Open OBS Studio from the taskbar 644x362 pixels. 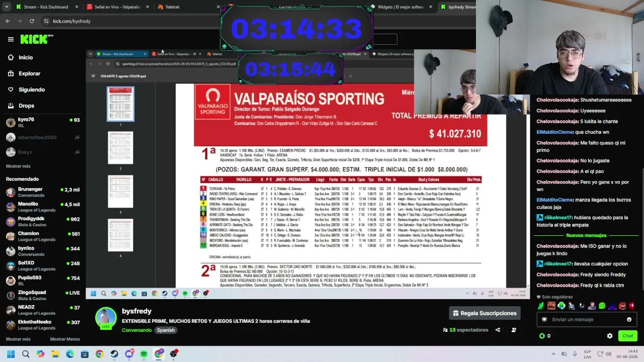(x=174, y=354)
